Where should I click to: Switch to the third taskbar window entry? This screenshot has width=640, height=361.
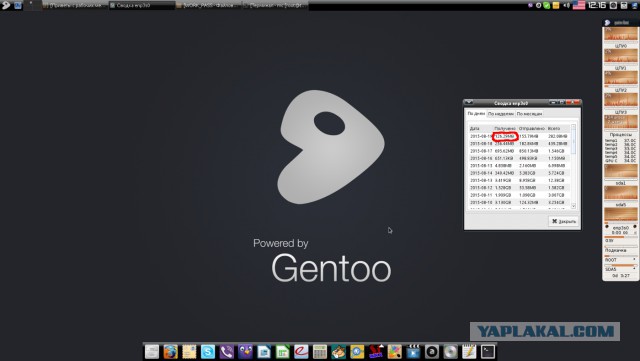click(x=209, y=5)
